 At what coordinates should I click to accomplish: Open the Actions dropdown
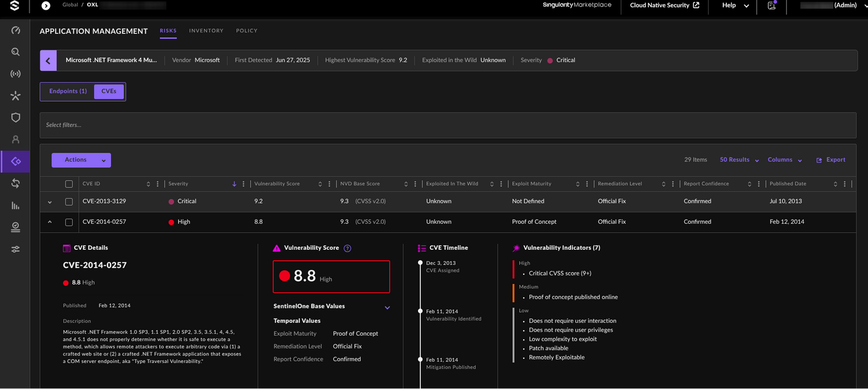point(81,160)
